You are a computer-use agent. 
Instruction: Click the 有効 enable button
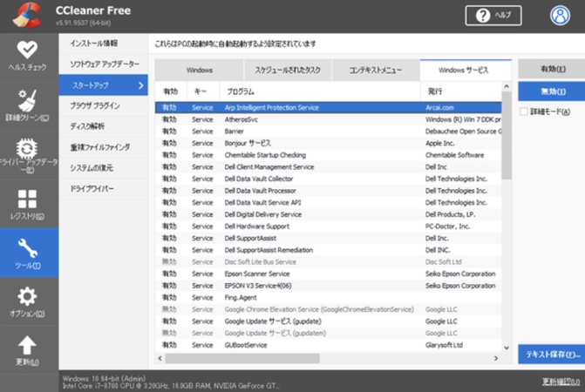click(x=552, y=69)
